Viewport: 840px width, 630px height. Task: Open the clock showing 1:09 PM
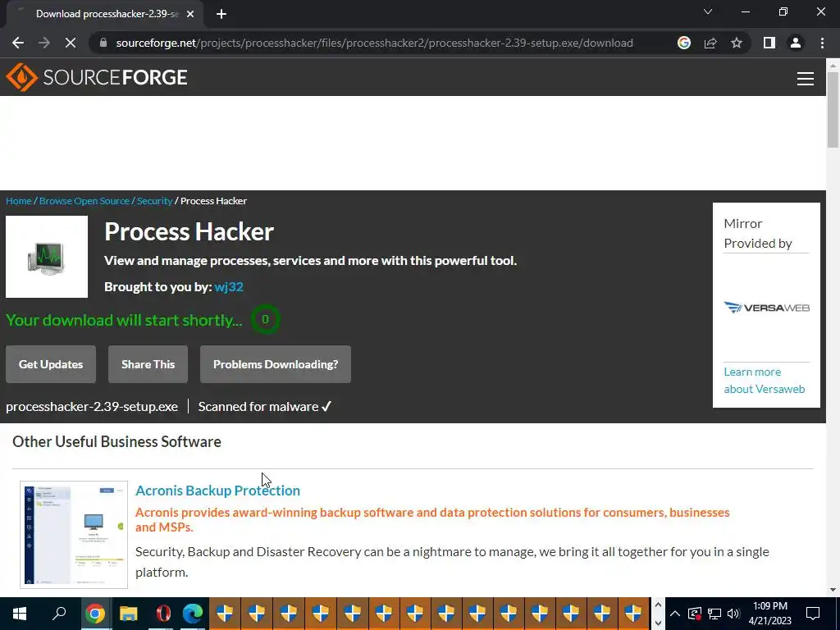tap(769, 614)
